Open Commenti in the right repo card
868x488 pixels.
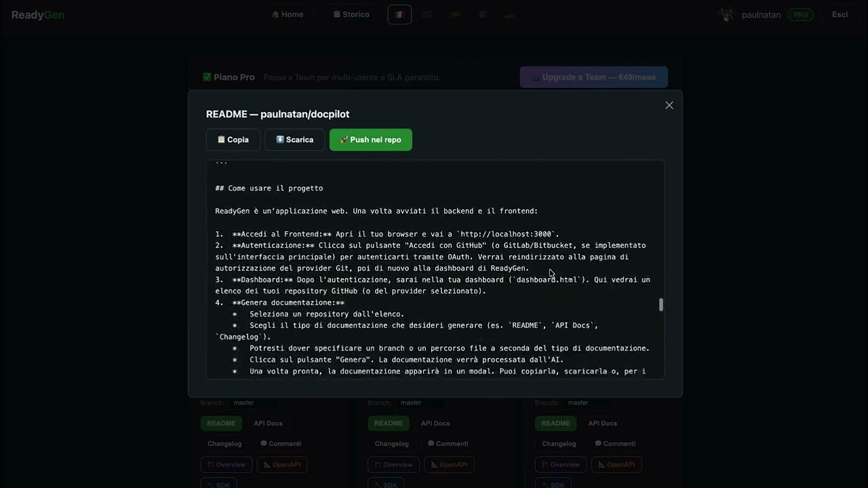click(616, 443)
